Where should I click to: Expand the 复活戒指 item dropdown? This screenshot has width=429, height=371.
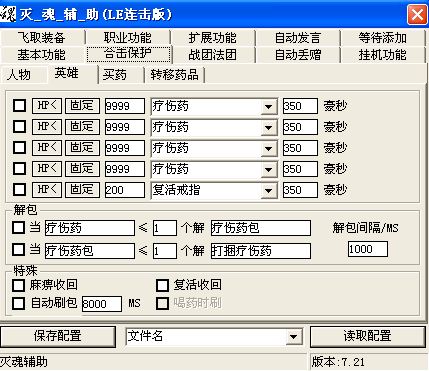(268, 191)
